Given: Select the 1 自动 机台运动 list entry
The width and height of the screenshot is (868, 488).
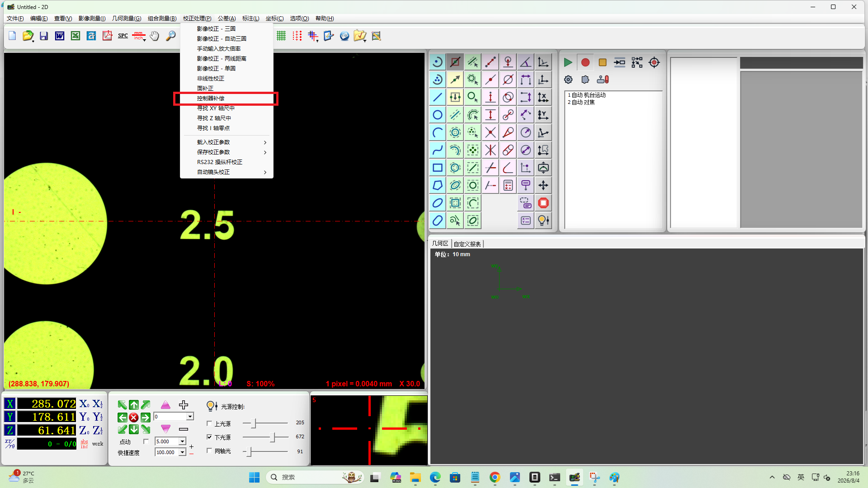Looking at the screenshot, I should [x=587, y=95].
